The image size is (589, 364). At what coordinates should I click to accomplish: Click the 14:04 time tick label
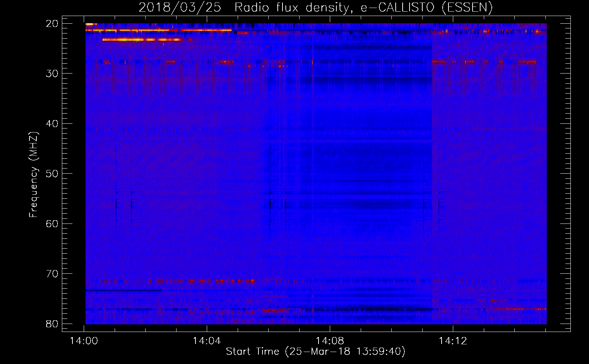pyautogui.click(x=207, y=341)
